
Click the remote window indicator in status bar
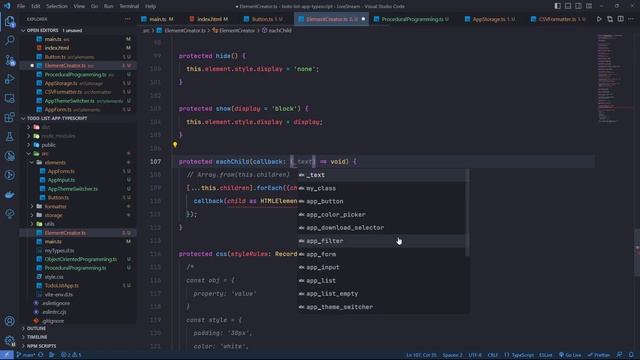(x=7, y=355)
